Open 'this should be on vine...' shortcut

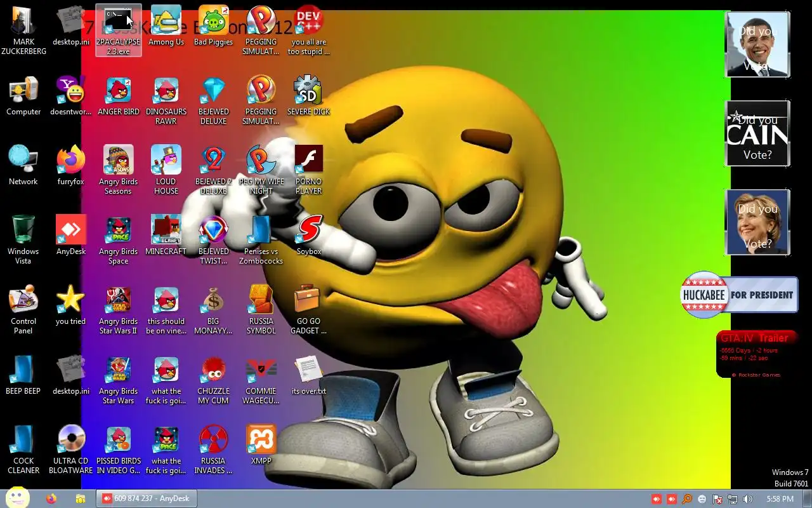point(166,310)
